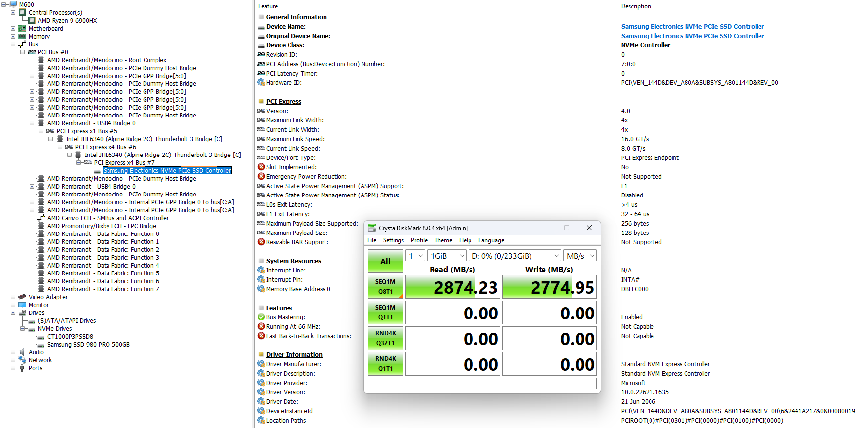Screen dimensions: 868x428
Task: Click the 2774.95 write result
Action: pos(549,287)
